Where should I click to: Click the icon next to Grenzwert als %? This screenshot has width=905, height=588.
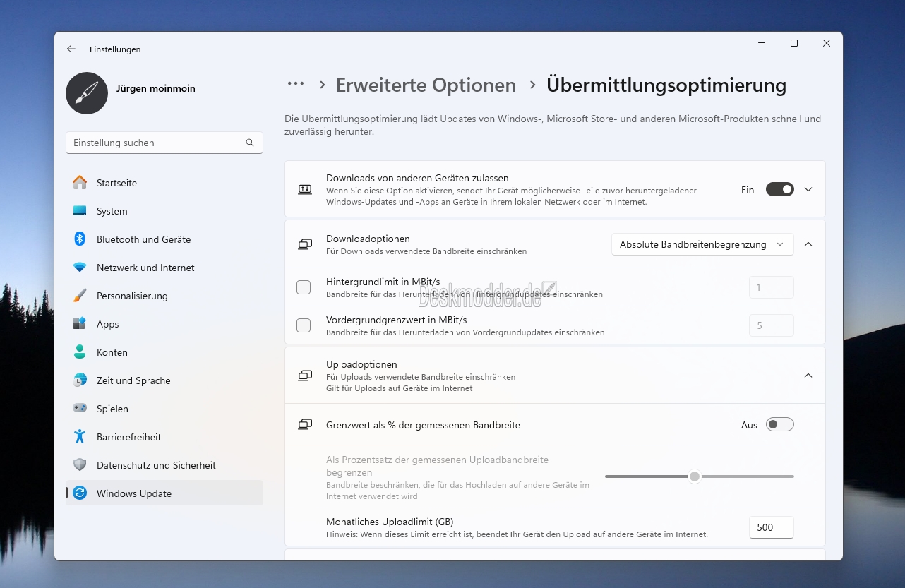(x=305, y=425)
